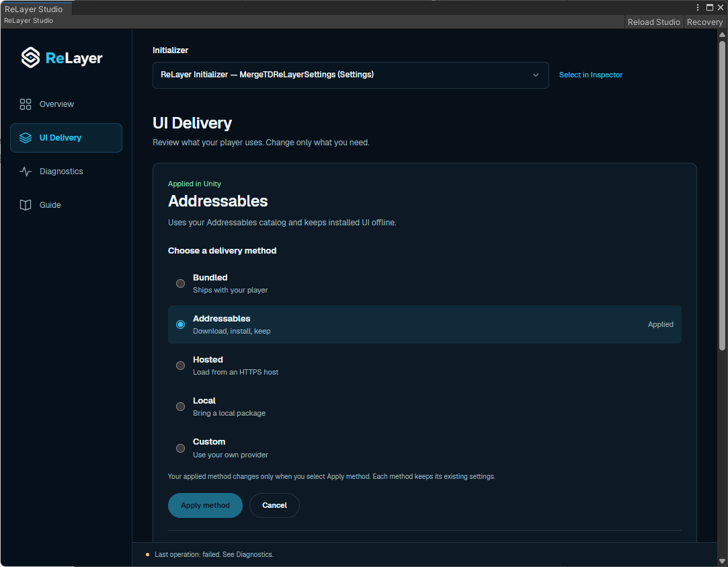
Task: Click the 'Addressables' card heading
Action: point(218,201)
